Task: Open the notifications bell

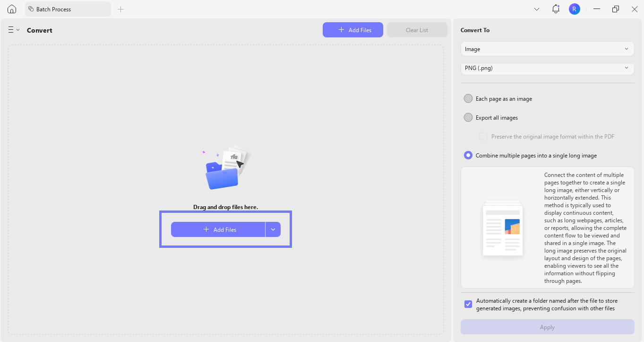Action: (556, 9)
